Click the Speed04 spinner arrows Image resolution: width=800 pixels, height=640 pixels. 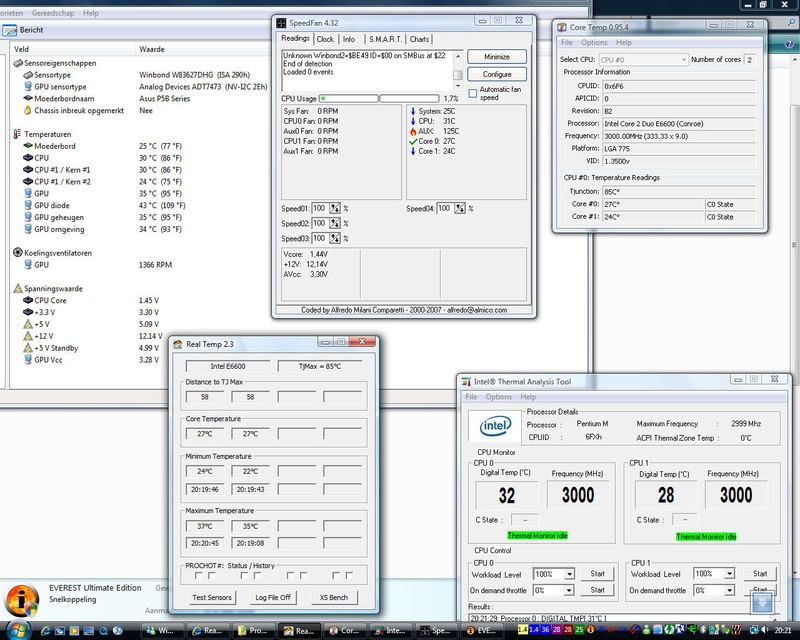click(x=460, y=208)
